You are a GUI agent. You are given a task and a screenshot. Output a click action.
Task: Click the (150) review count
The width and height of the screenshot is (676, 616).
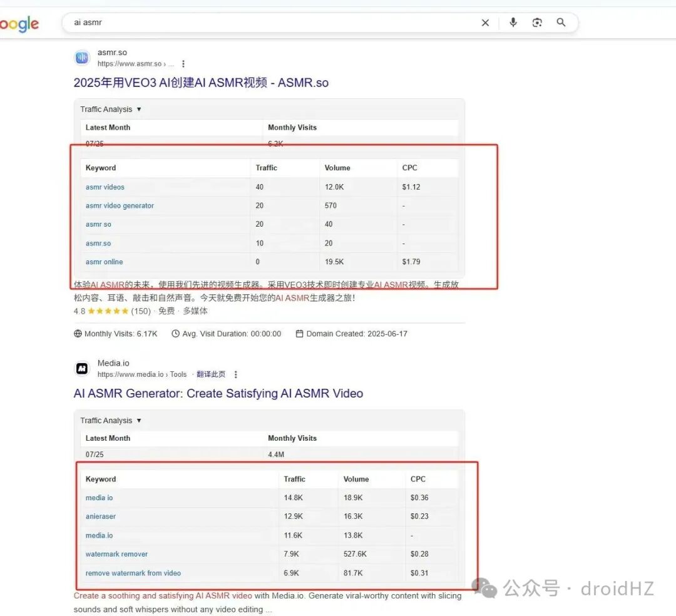pyautogui.click(x=141, y=311)
